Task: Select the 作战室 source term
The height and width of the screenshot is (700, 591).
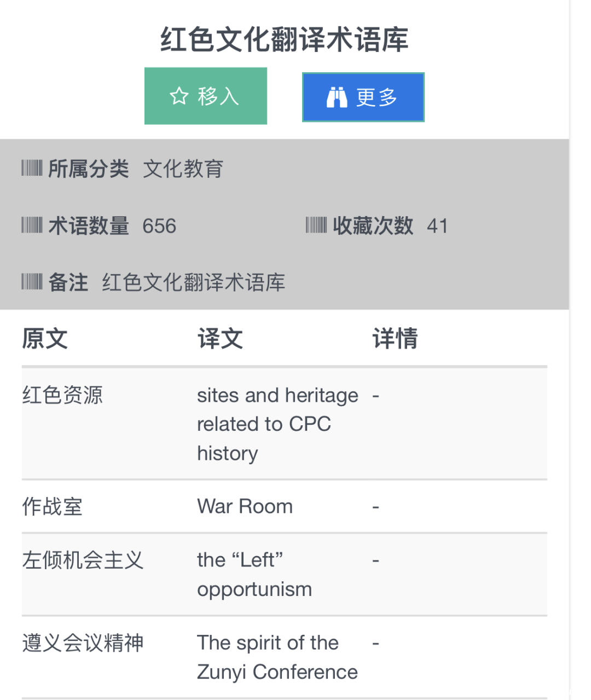Action: point(53,507)
